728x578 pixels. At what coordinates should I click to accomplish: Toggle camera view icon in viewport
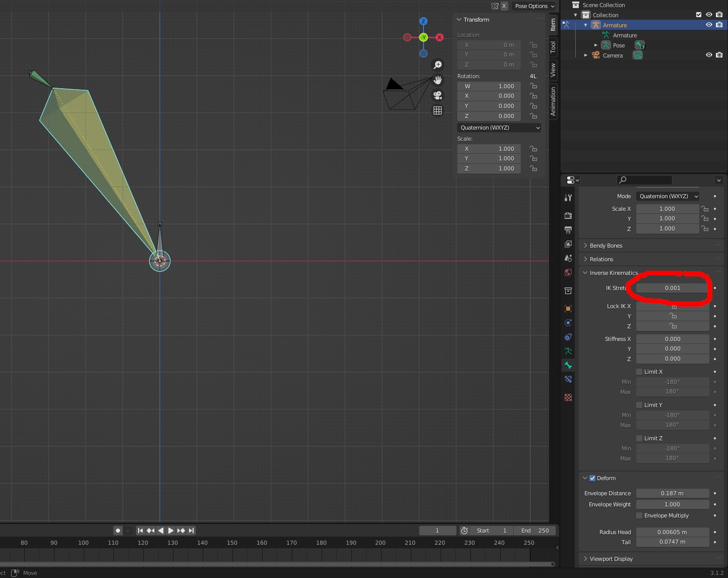438,95
